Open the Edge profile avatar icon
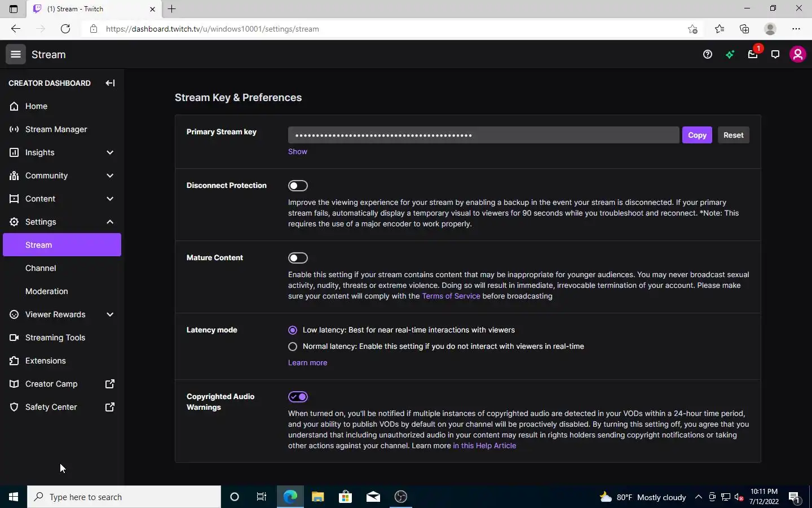 [x=770, y=29]
